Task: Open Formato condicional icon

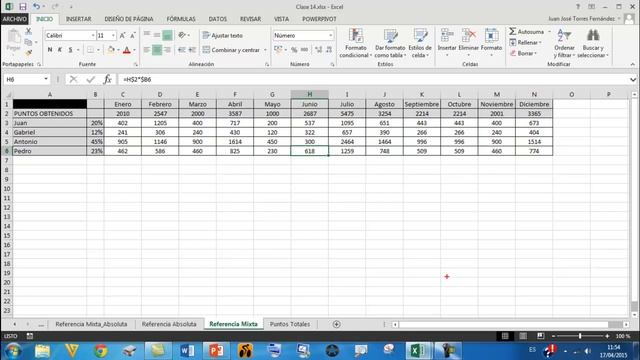Action: [x=356, y=36]
